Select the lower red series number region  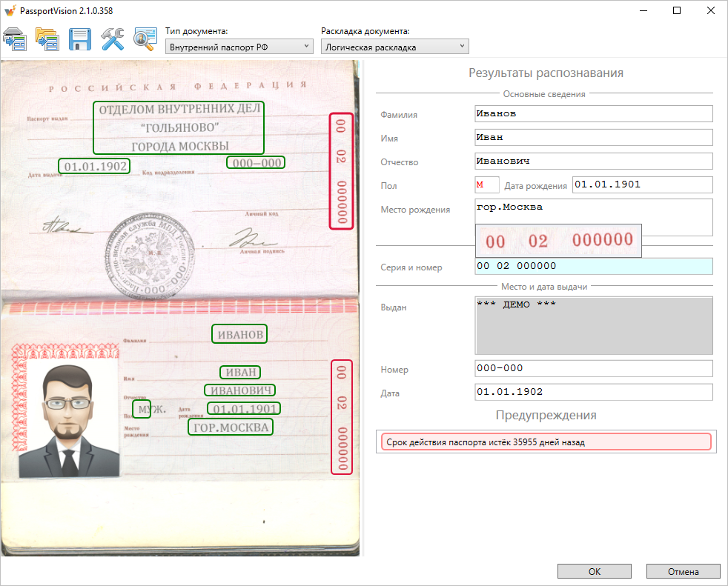tap(342, 417)
